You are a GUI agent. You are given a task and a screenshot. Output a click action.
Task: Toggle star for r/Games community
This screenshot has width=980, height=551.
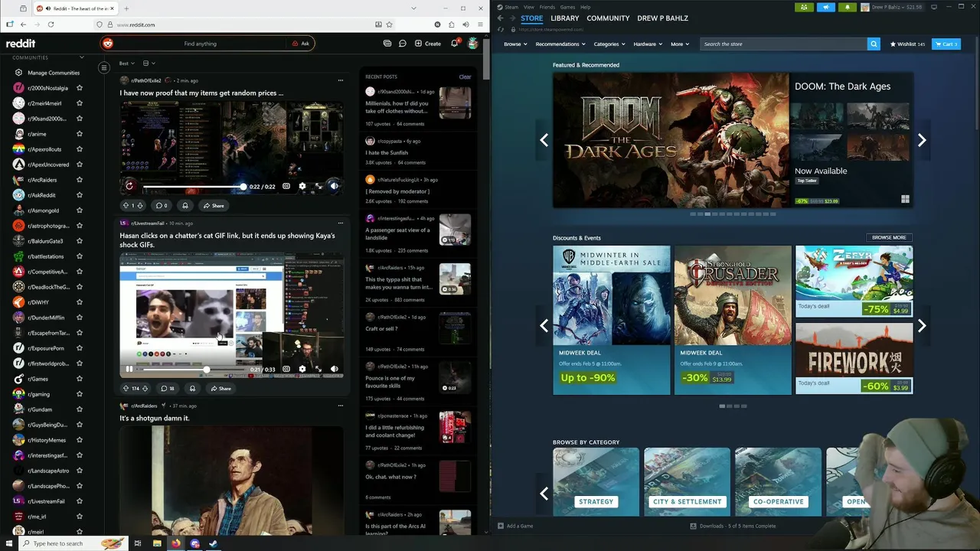[x=80, y=379]
